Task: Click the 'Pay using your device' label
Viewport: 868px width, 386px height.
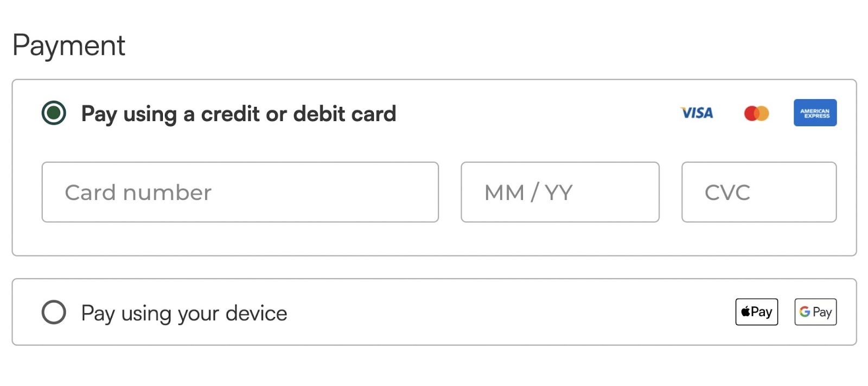Action: click(183, 313)
